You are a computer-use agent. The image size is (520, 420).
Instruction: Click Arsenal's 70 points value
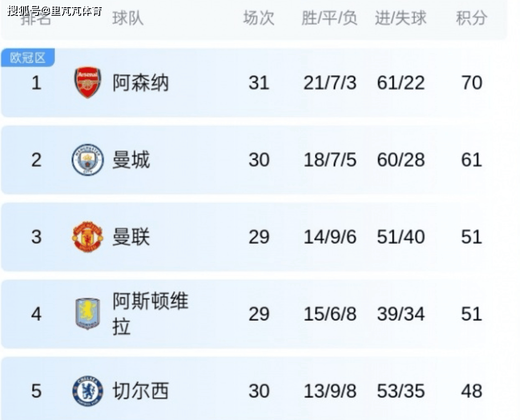pos(471,83)
